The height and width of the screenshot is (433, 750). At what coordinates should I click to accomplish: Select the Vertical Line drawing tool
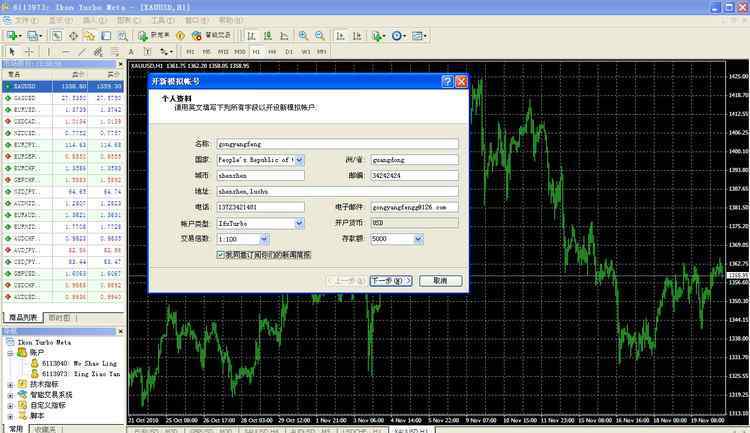tap(49, 51)
